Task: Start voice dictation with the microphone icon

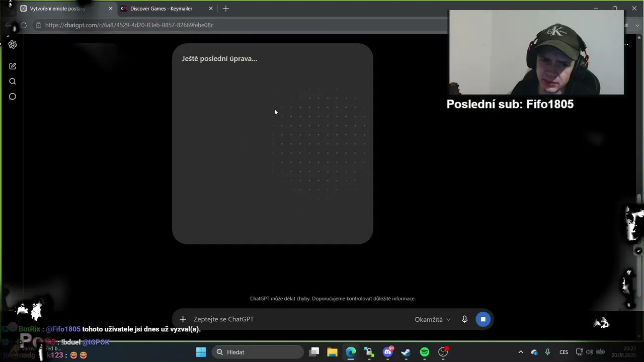Action: 465,319
